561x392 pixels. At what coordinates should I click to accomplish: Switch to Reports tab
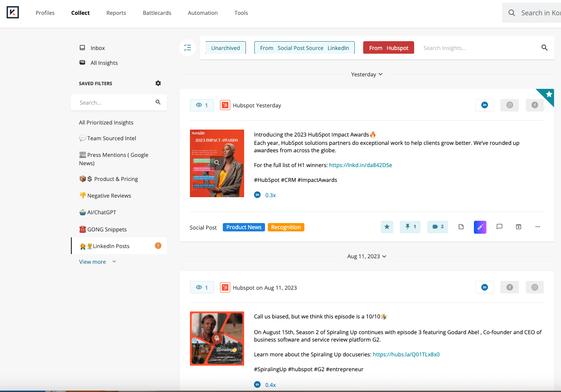[116, 13]
